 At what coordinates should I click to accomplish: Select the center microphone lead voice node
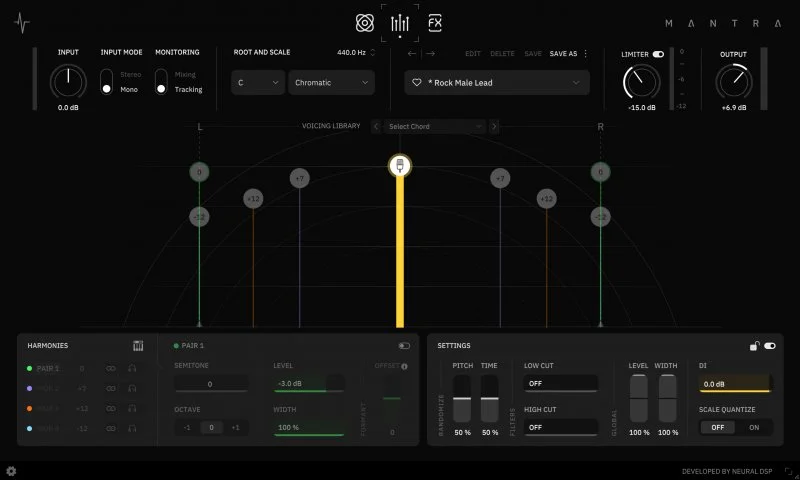(x=400, y=166)
